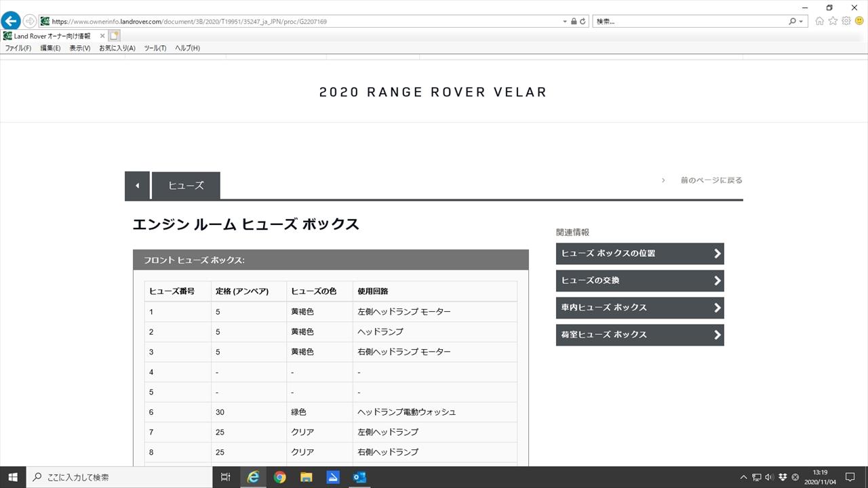Open the 表示(V) menu
868x488 pixels.
pyautogui.click(x=79, y=48)
